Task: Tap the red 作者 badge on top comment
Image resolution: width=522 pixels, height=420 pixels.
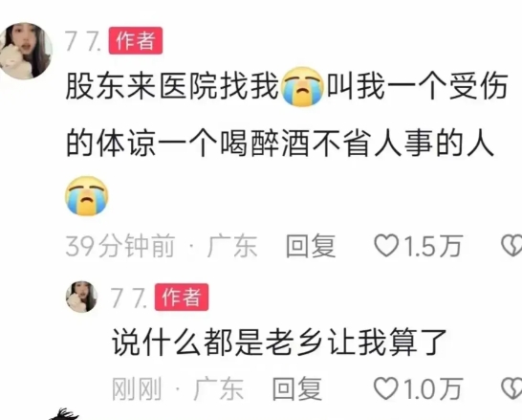Action: pyautogui.click(x=136, y=40)
